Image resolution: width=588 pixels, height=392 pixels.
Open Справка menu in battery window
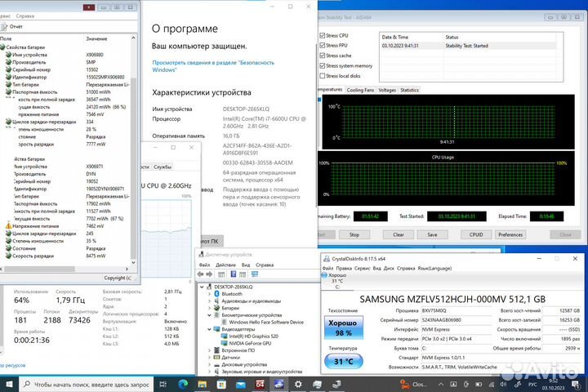[25, 16]
